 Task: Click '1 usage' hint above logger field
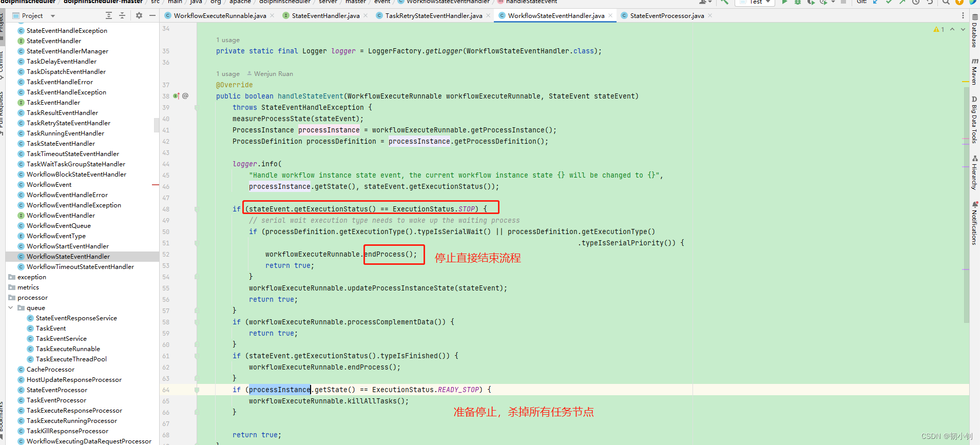coord(228,40)
